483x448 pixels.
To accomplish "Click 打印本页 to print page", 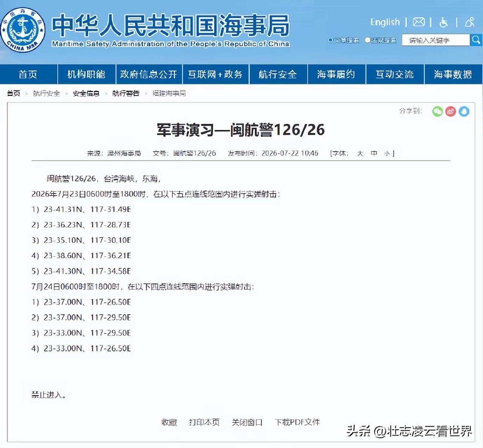I will coord(204,422).
